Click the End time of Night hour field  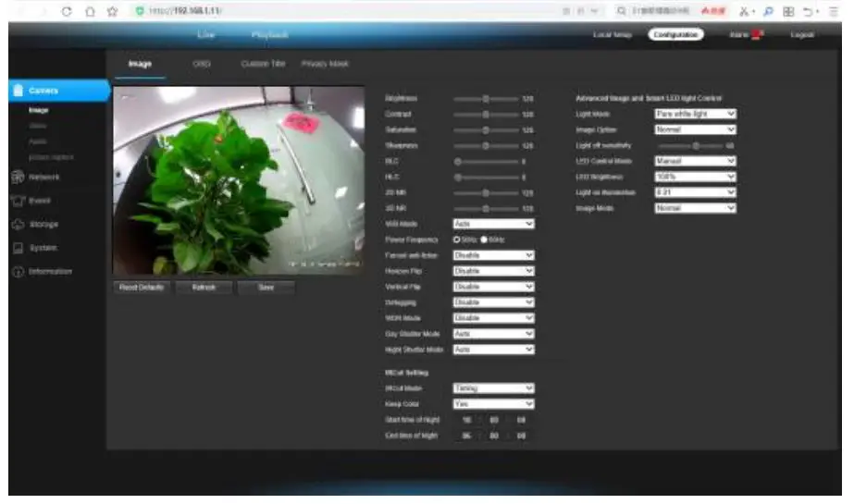[466, 436]
